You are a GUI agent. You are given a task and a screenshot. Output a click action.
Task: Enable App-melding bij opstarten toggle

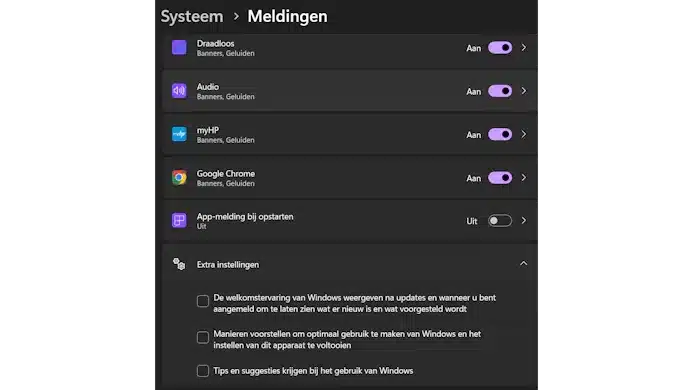pyautogui.click(x=500, y=221)
